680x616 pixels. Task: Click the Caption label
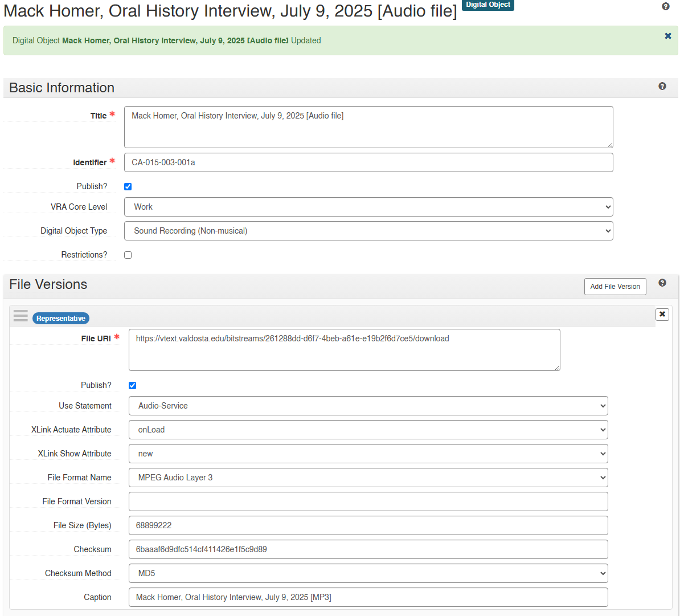coord(97,597)
